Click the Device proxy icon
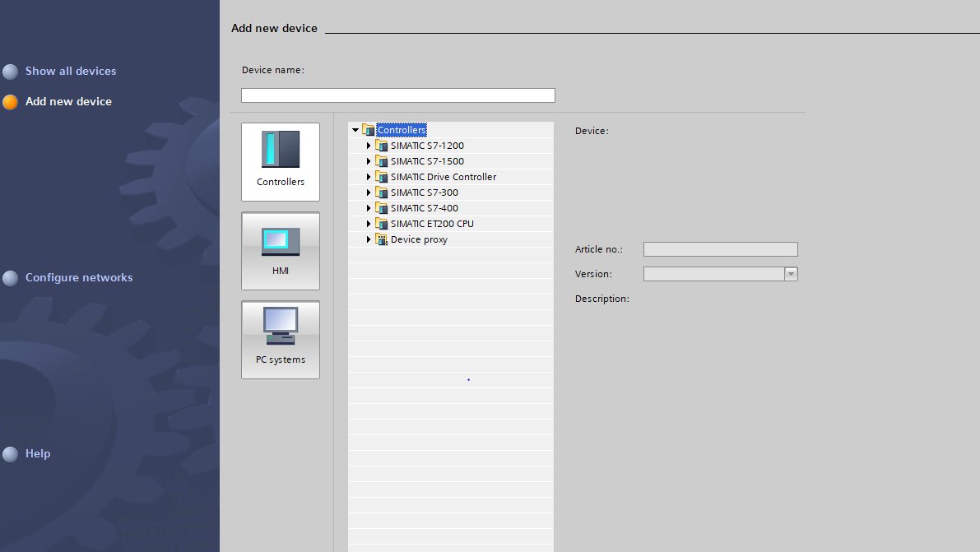The height and width of the screenshot is (552, 980). tap(381, 239)
